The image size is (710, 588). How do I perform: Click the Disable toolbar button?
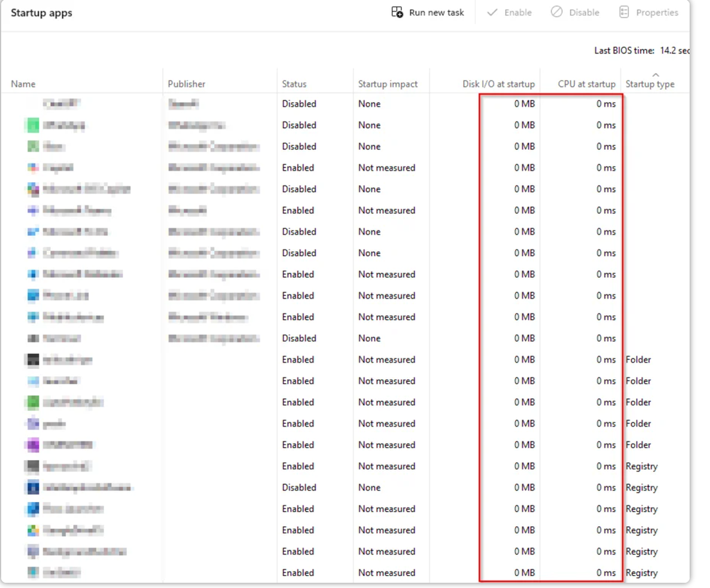(575, 13)
